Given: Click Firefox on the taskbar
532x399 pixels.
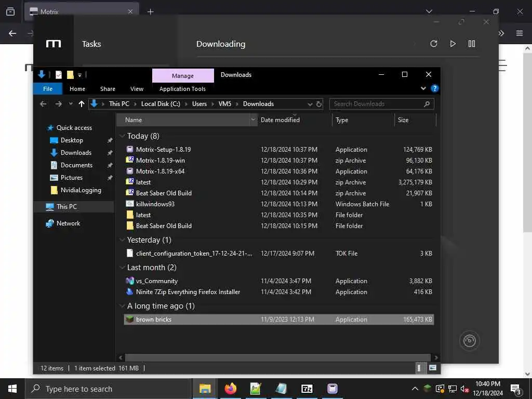Looking at the screenshot, I should (x=230, y=389).
